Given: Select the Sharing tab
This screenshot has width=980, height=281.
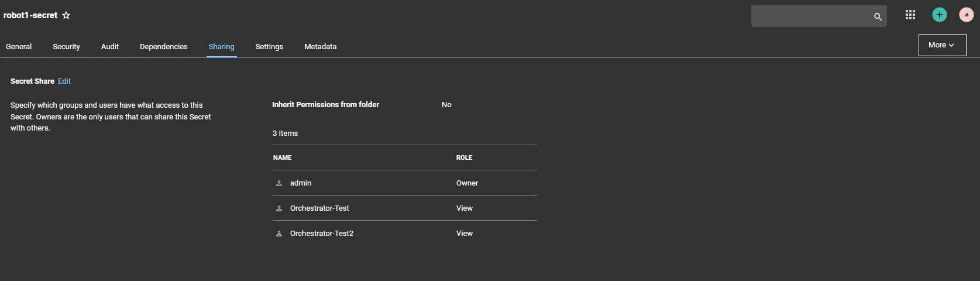Looking at the screenshot, I should click(222, 47).
